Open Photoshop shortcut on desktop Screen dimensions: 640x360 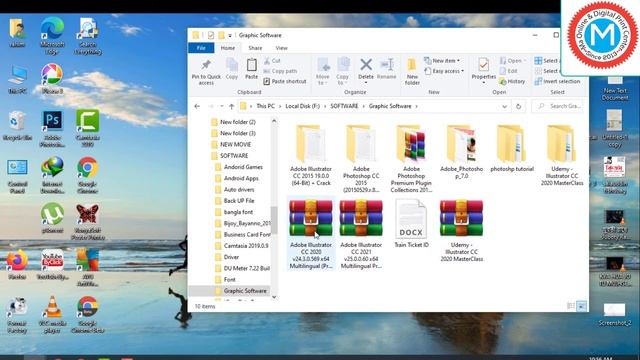click(52, 129)
